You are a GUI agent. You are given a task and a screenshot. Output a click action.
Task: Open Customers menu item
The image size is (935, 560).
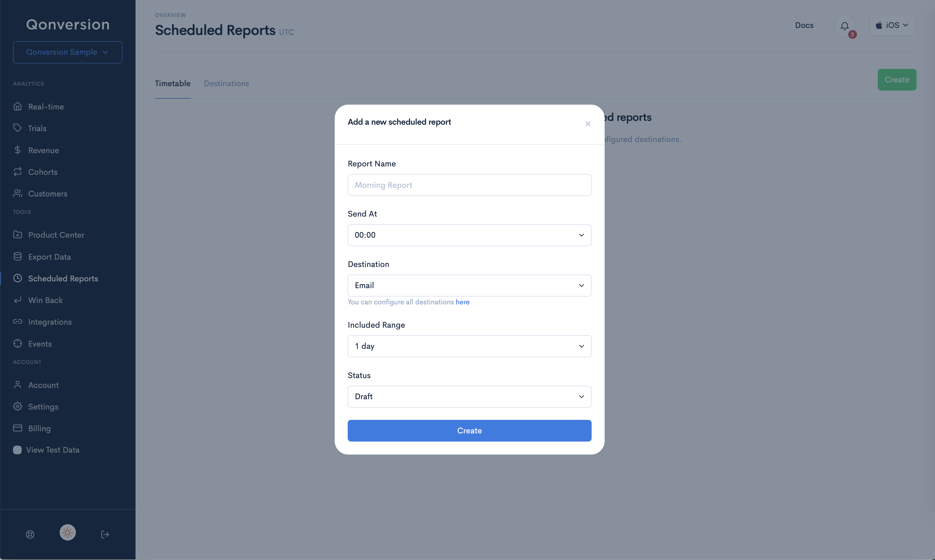point(48,194)
